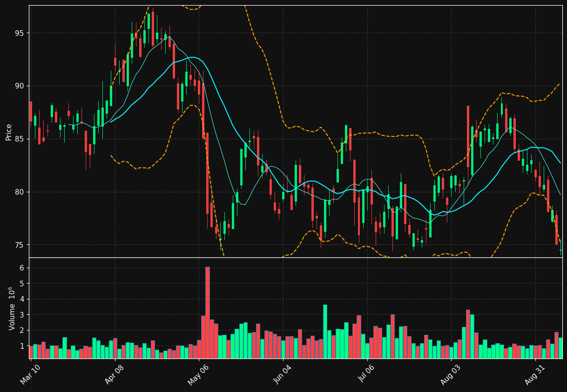Click the Price axis title

point(9,132)
